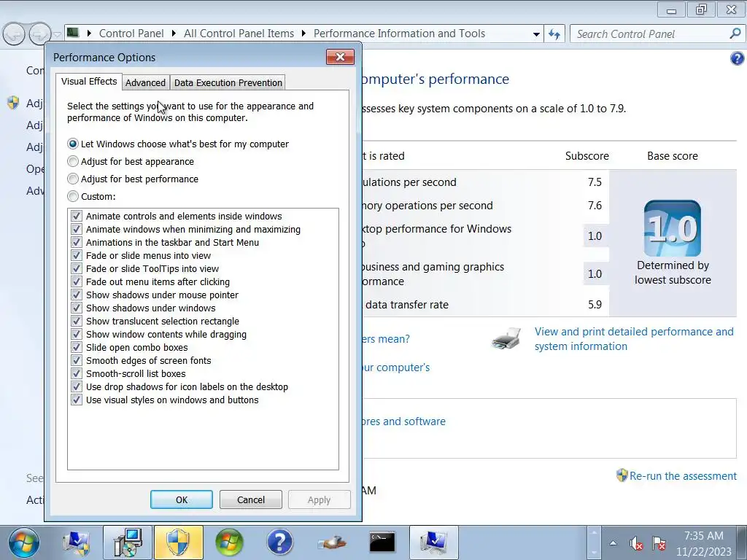This screenshot has height=560, width=747.
Task: Click the help question mark taskbar icon
Action: pos(279,542)
